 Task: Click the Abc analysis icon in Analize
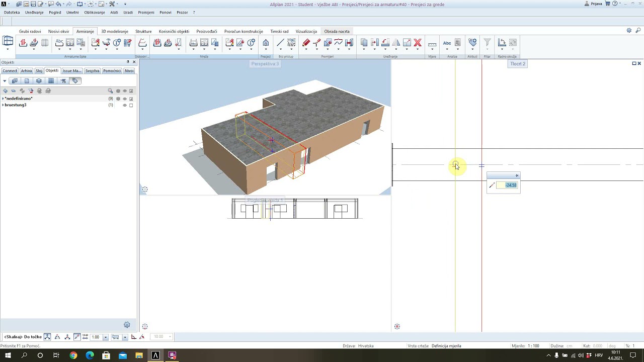447,43
